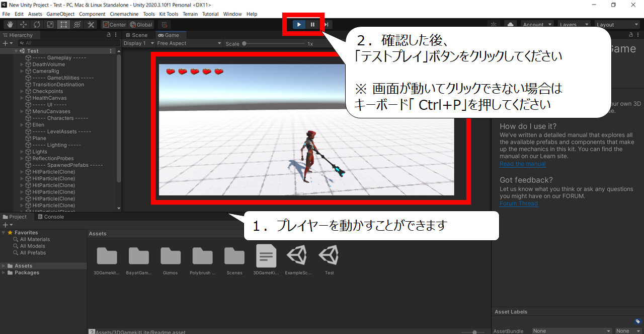Select the Scale tool
The image size is (644, 334).
pos(50,24)
